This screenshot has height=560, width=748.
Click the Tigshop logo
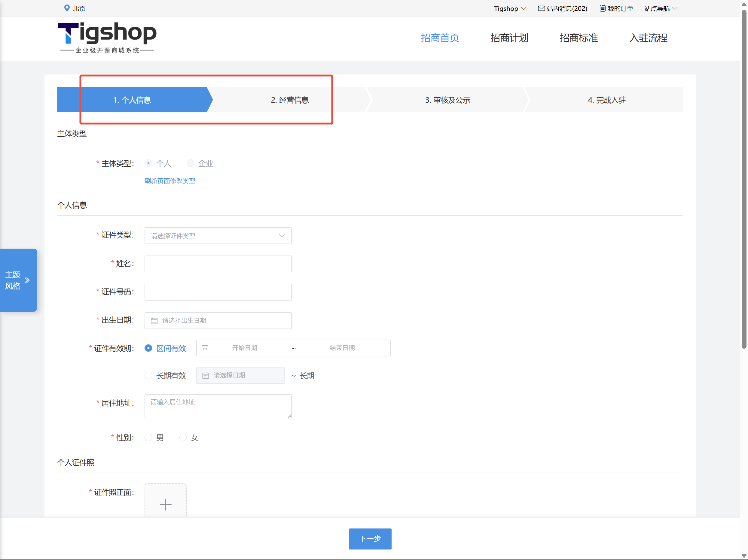click(x=107, y=37)
